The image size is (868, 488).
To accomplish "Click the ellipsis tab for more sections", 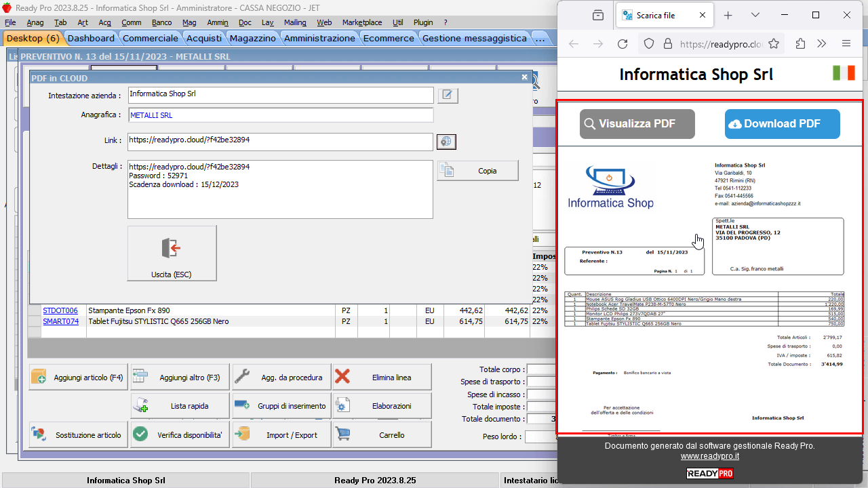I will click(x=540, y=39).
